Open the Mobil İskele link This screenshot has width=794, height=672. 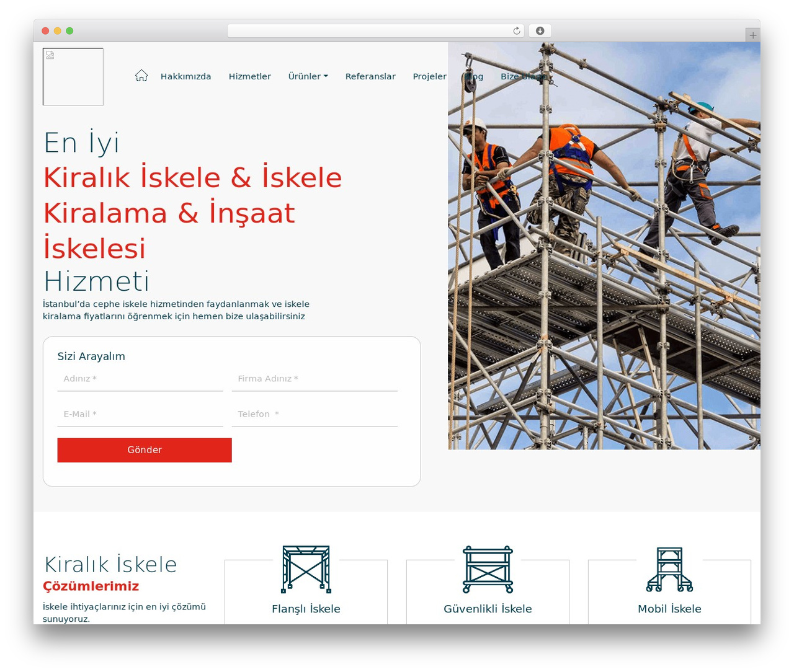[670, 609]
